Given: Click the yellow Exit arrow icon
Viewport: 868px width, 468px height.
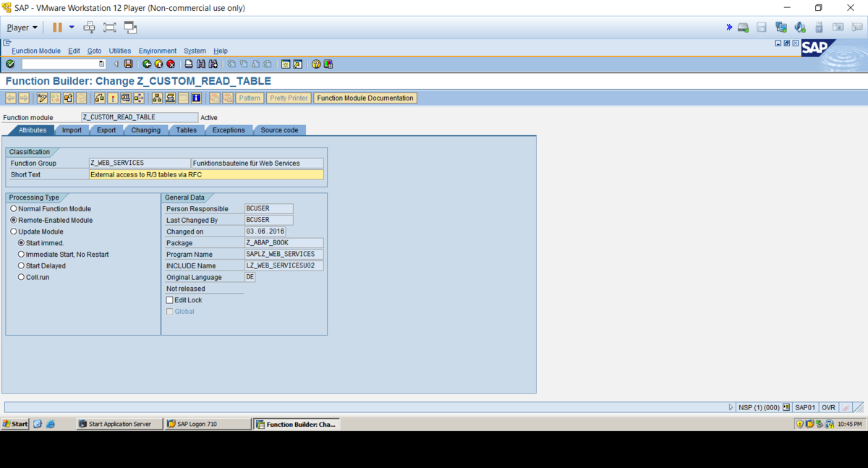Looking at the screenshot, I should tap(158, 64).
